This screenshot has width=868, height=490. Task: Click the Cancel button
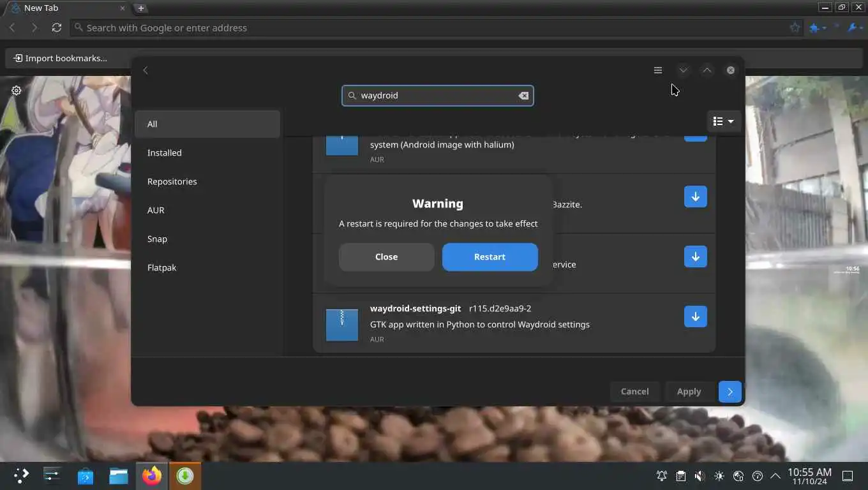coord(634,392)
